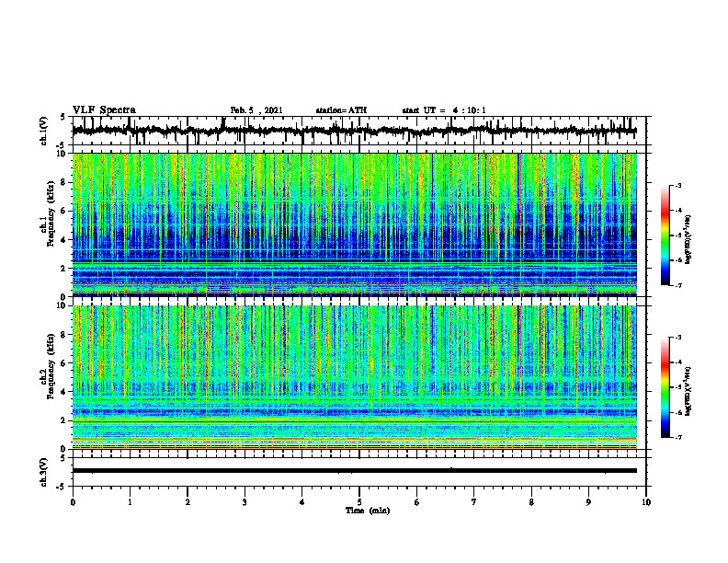Click time axis tick label "9"
The height and width of the screenshot is (563, 728).
pos(588,502)
